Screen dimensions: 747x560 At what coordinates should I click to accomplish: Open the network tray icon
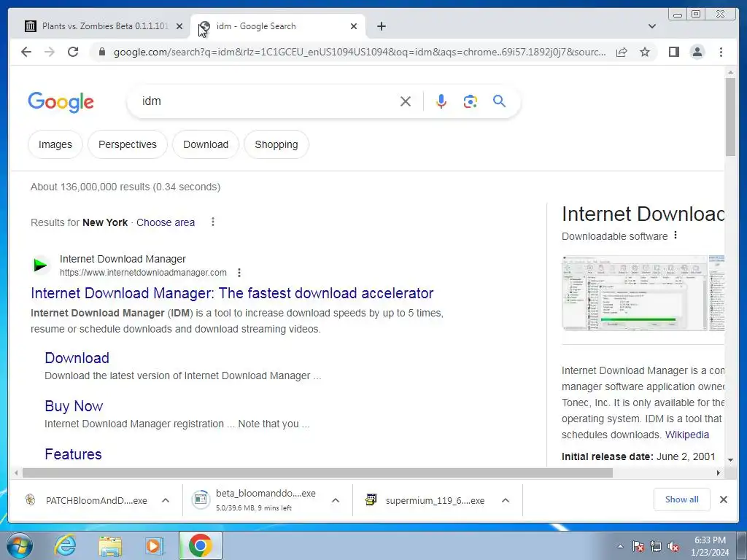coord(656,546)
